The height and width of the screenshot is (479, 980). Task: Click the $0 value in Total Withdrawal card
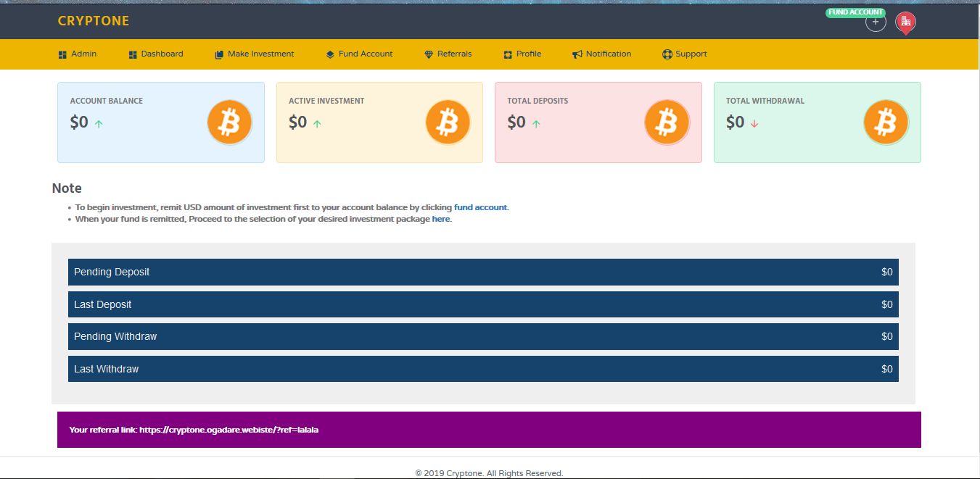[736, 122]
